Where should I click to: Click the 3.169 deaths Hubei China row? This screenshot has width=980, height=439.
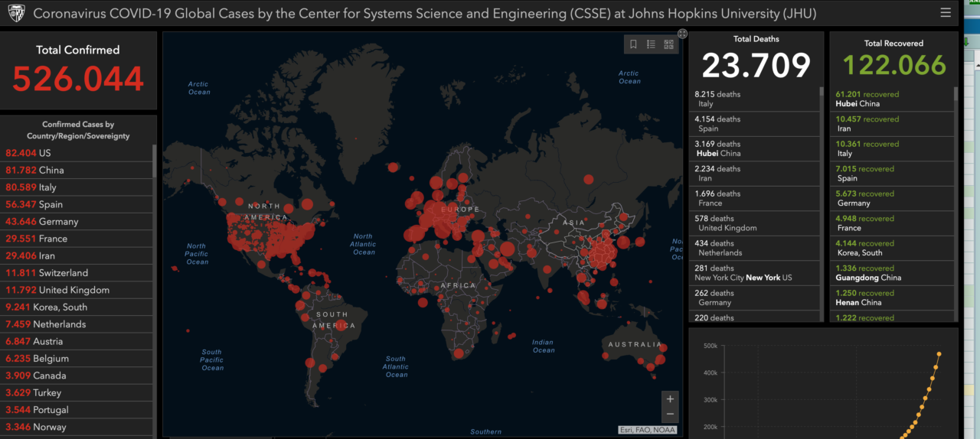[x=754, y=148]
